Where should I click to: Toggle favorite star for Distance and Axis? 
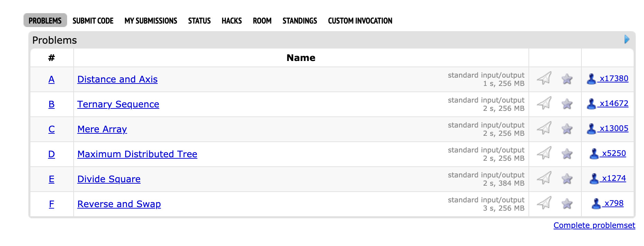tap(567, 79)
